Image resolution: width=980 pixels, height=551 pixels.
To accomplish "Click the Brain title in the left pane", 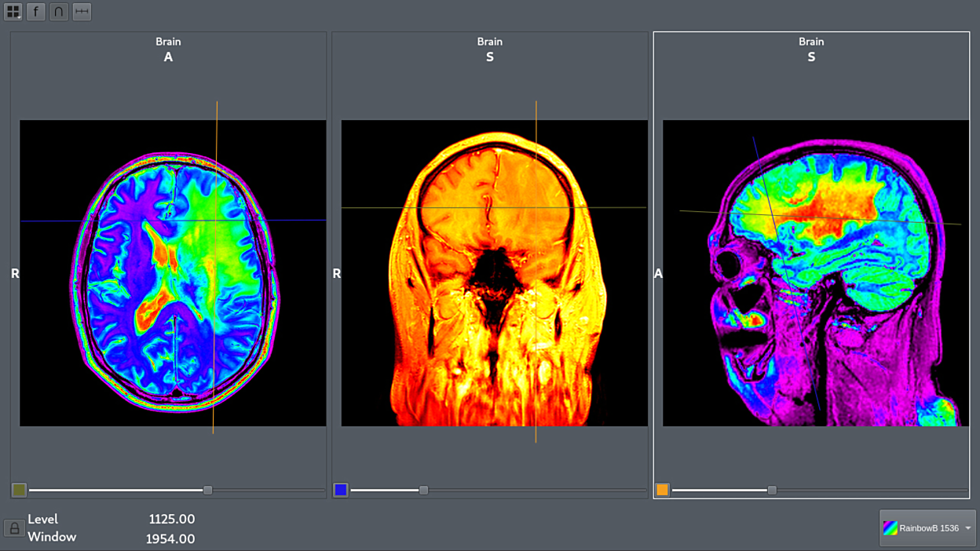I will click(x=168, y=42).
